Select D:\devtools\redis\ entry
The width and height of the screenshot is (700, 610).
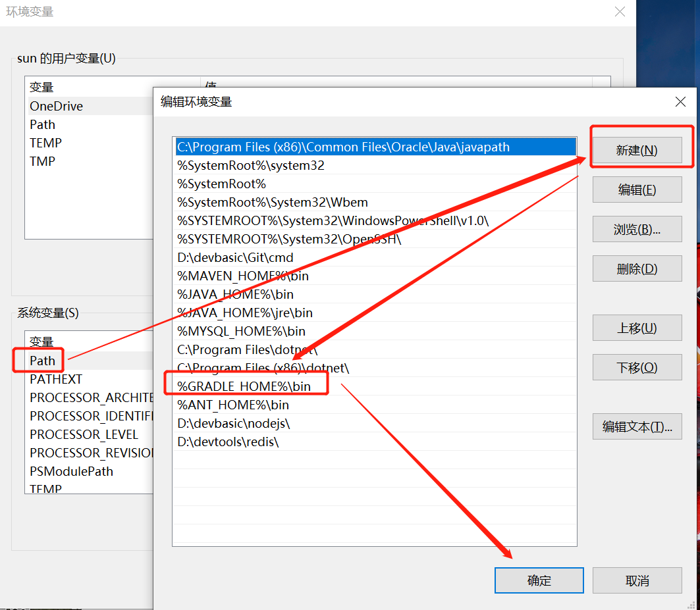click(x=375, y=442)
